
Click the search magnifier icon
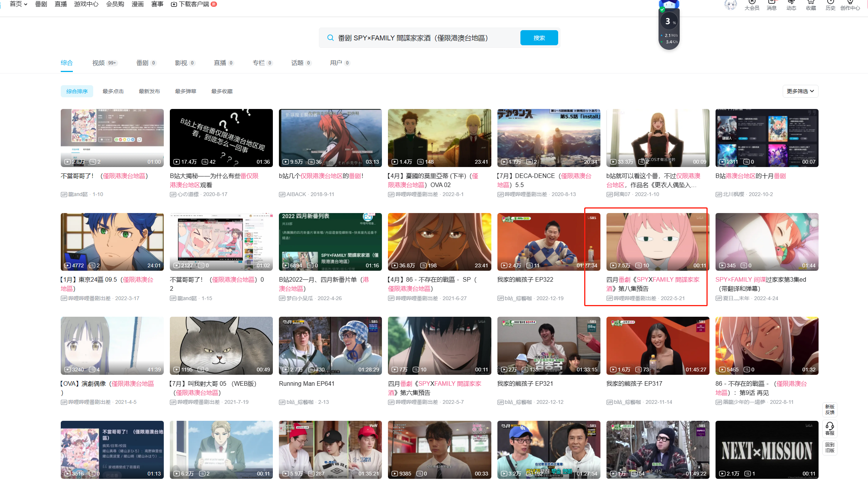(330, 38)
